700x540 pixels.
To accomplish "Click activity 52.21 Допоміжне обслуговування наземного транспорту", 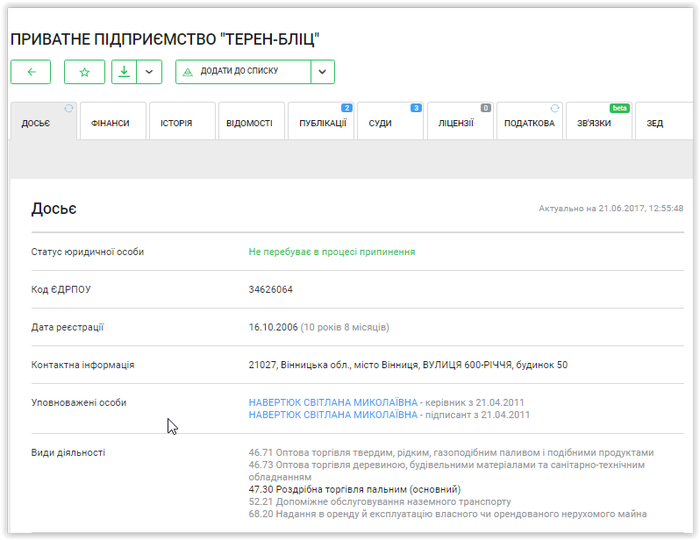I will point(380,502).
